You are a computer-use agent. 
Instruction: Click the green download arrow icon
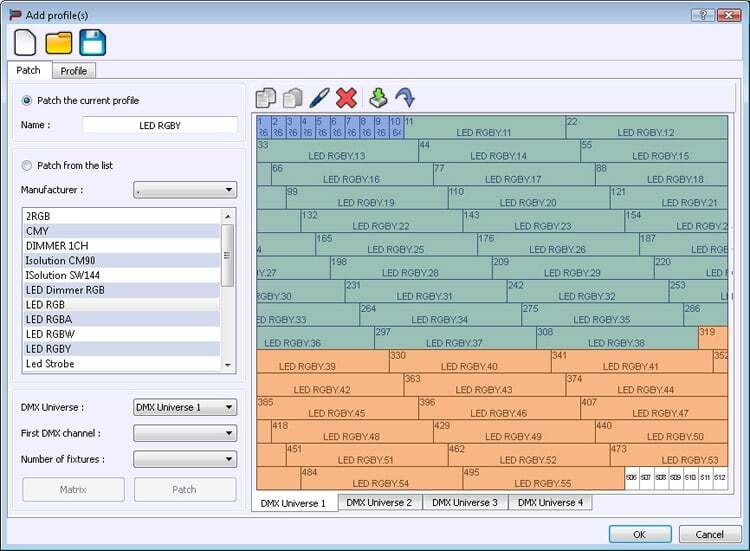378,98
